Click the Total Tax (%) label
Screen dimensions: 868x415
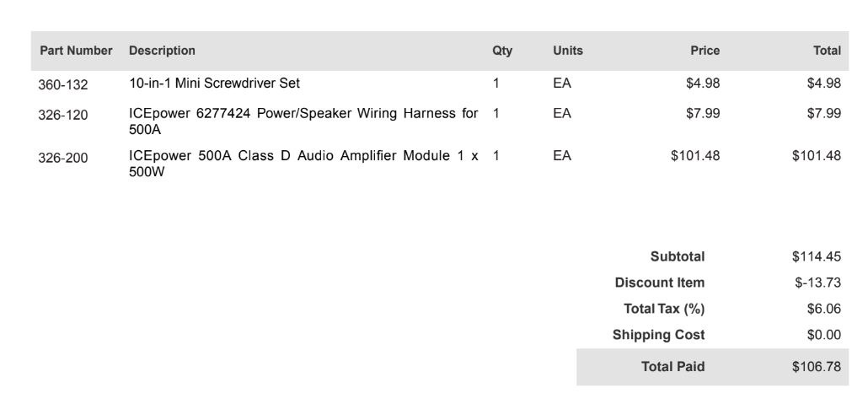[x=664, y=309]
